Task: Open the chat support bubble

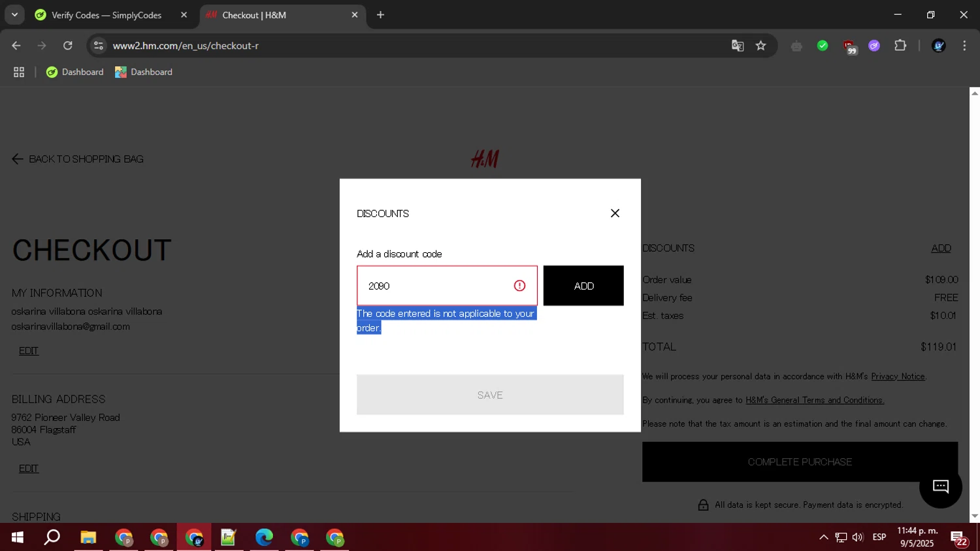Action: pyautogui.click(x=941, y=486)
